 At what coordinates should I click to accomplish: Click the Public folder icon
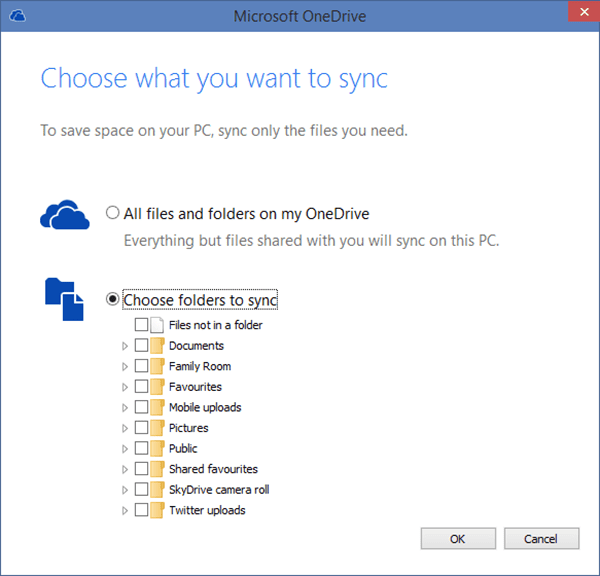[x=157, y=449]
